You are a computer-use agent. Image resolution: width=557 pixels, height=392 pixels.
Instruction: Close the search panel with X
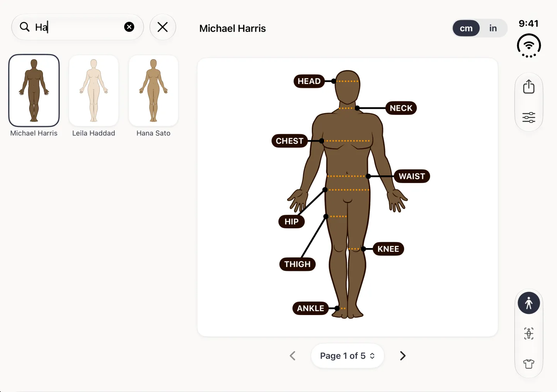tap(163, 27)
